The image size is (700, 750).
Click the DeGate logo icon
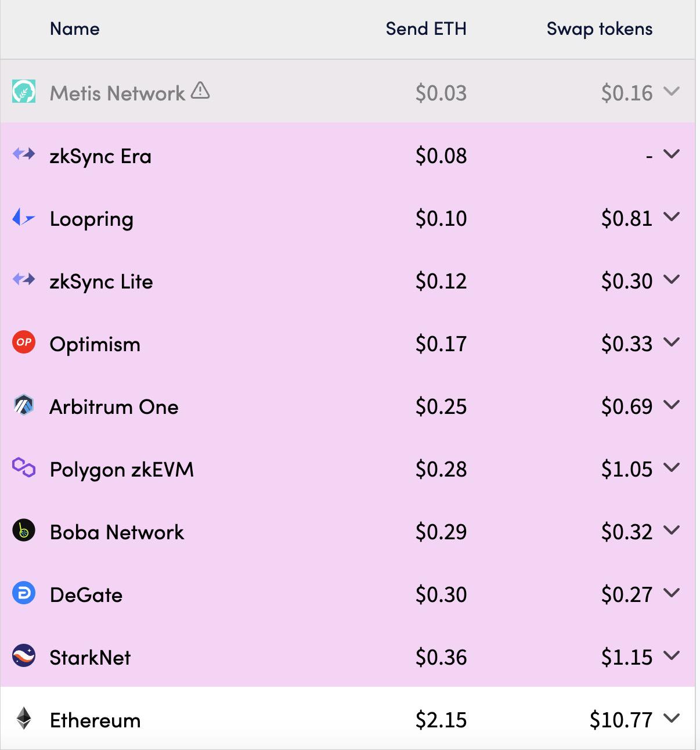24,593
